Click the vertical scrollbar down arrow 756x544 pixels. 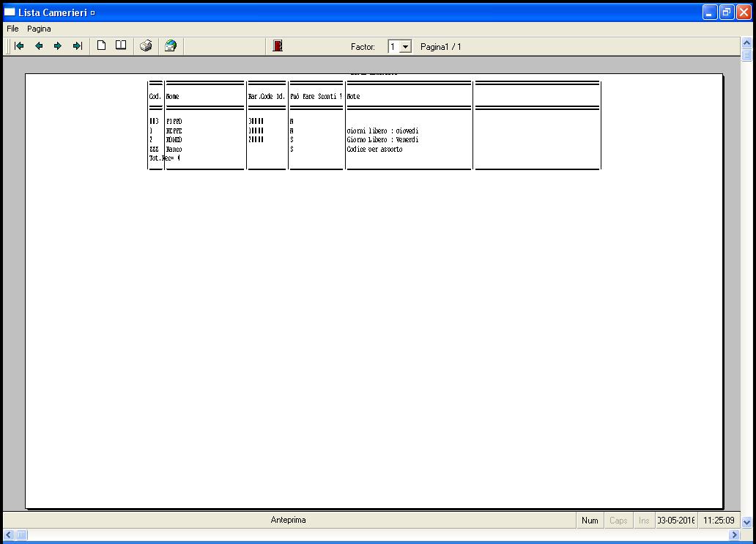[x=746, y=522]
